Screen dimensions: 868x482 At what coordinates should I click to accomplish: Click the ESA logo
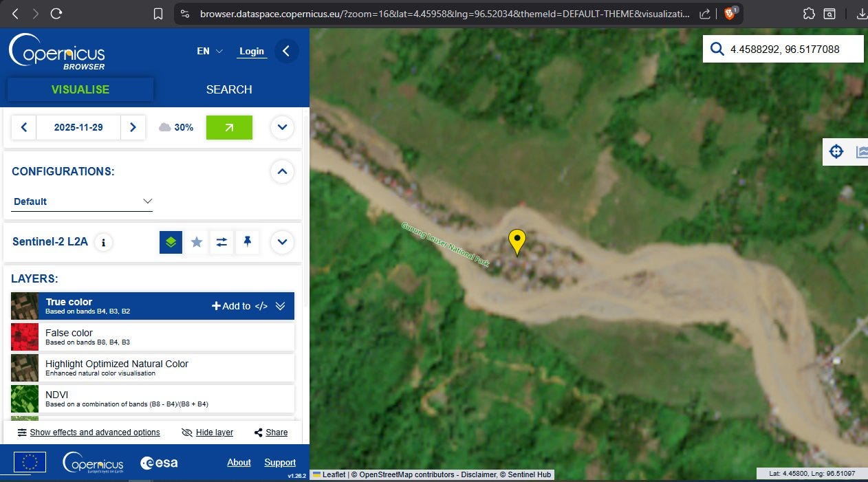[x=159, y=463]
